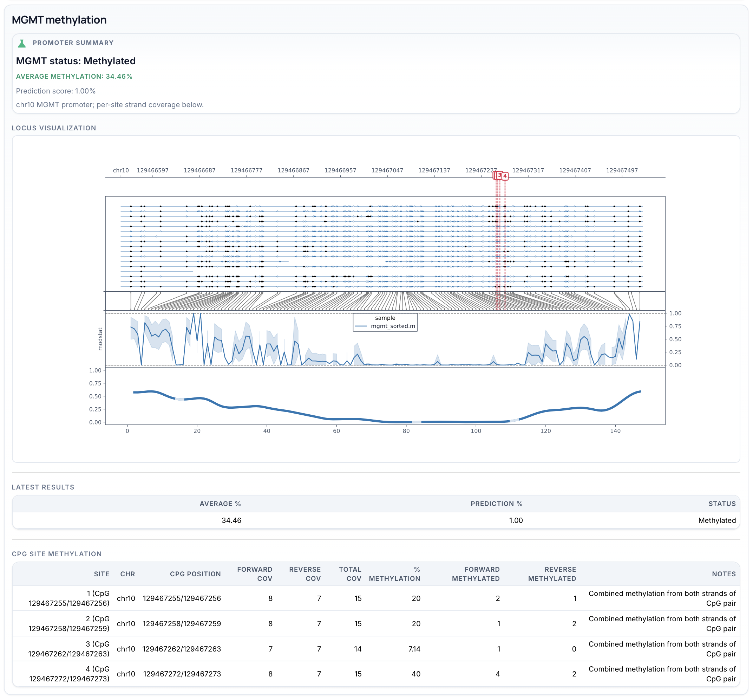
Task: Click the green flask Promoter Summary icon
Action: (x=21, y=43)
